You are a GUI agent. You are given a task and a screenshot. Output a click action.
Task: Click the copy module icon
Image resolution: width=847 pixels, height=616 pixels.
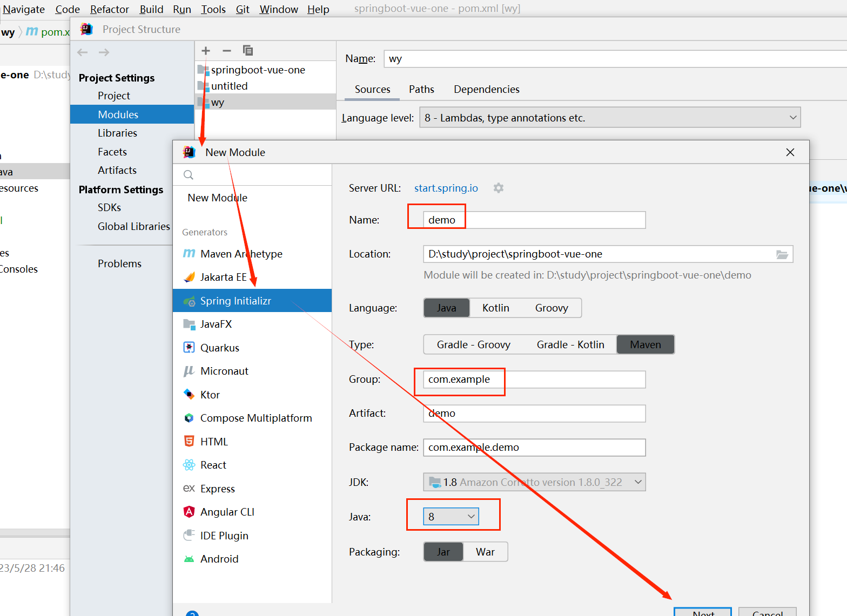click(x=248, y=50)
